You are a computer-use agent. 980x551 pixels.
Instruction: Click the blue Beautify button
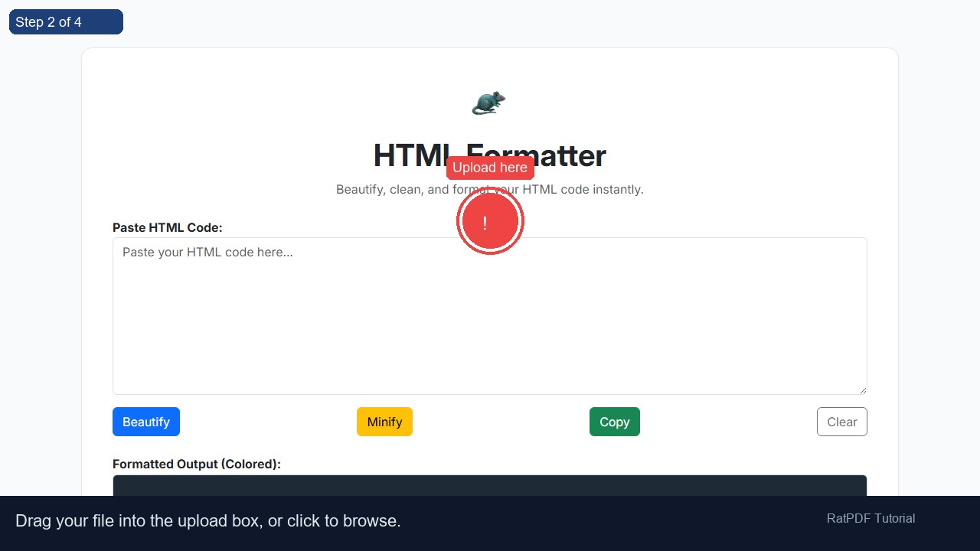(146, 422)
